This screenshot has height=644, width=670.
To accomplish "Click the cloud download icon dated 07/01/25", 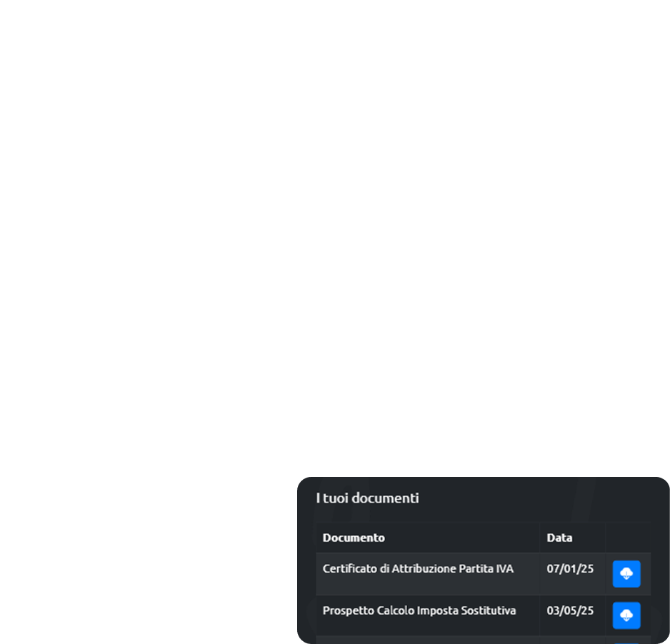I will tap(626, 573).
